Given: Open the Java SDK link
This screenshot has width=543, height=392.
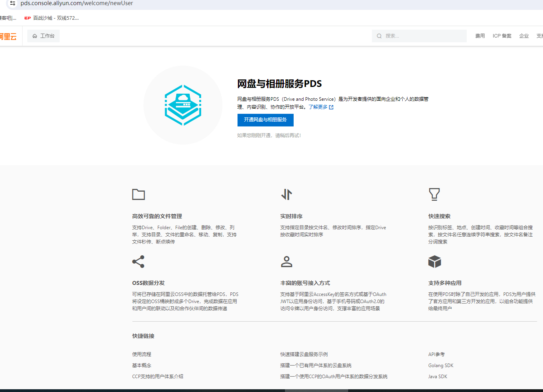Looking at the screenshot, I should [437, 377].
